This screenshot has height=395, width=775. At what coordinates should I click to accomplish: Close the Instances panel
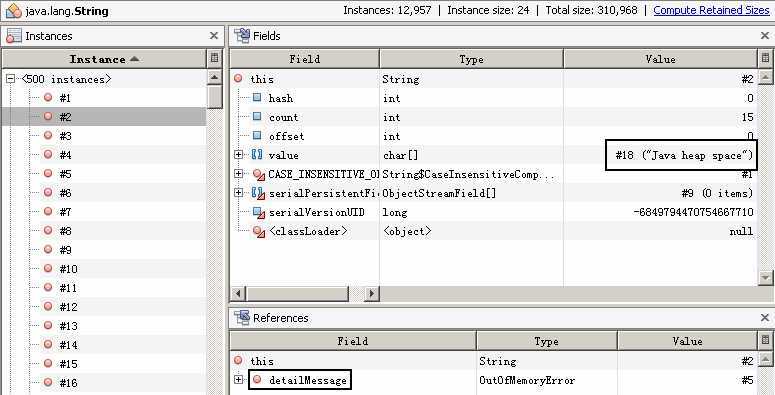[214, 36]
